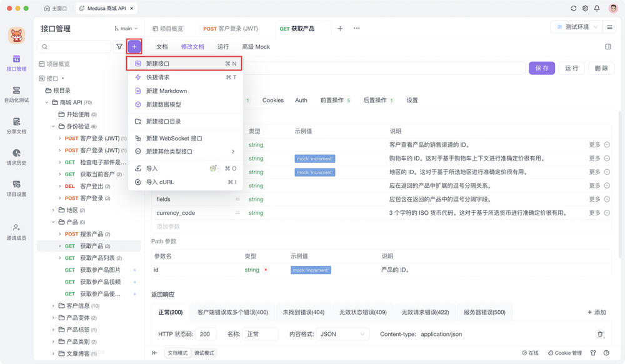
Task: Click the 删除 button
Action: coord(601,67)
